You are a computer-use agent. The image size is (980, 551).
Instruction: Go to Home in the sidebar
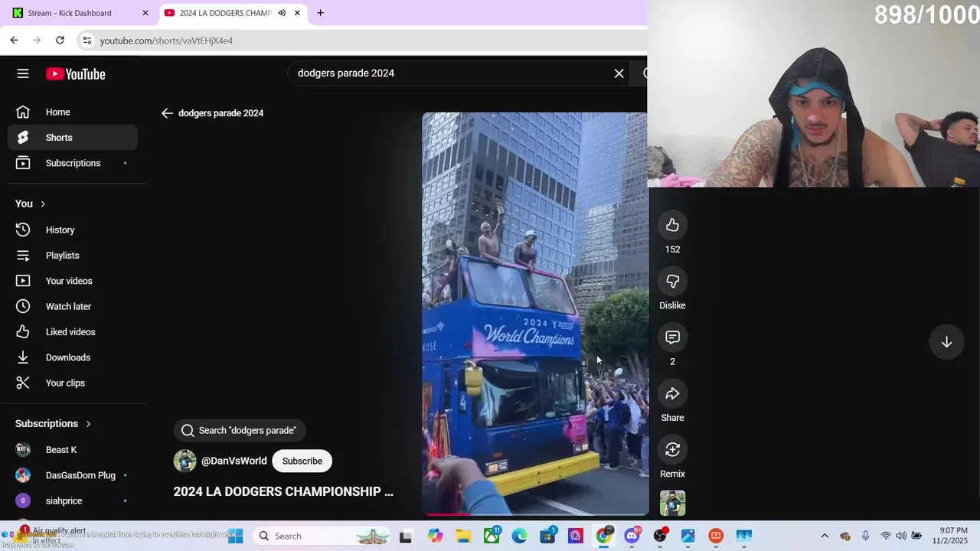73,112
